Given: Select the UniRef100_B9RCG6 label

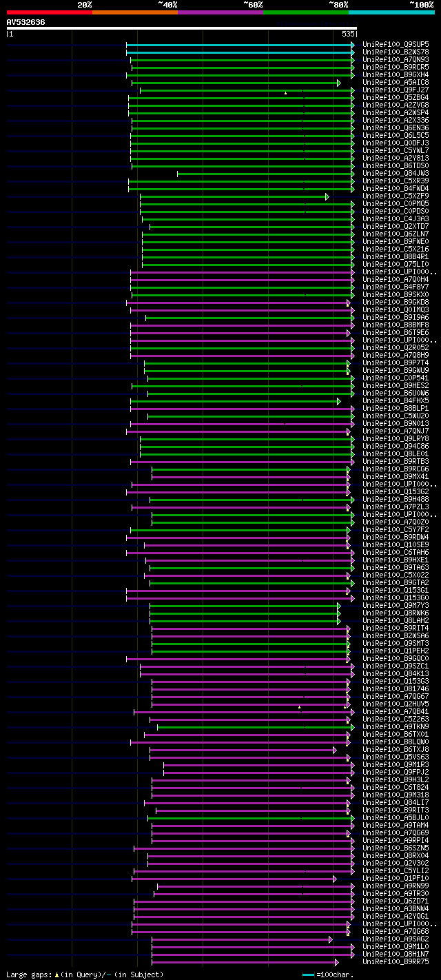Looking at the screenshot, I should (396, 469).
